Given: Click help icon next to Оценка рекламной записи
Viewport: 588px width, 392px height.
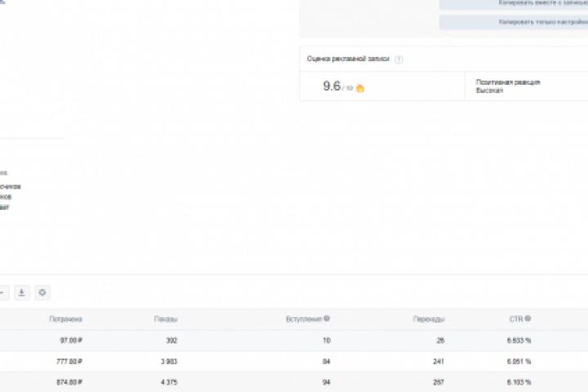Looking at the screenshot, I should 399,60.
